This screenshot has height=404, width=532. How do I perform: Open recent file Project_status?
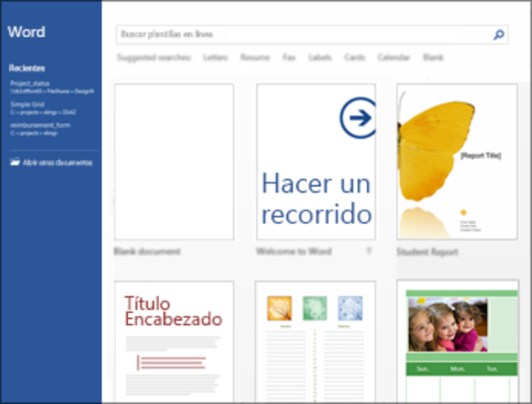click(52, 88)
